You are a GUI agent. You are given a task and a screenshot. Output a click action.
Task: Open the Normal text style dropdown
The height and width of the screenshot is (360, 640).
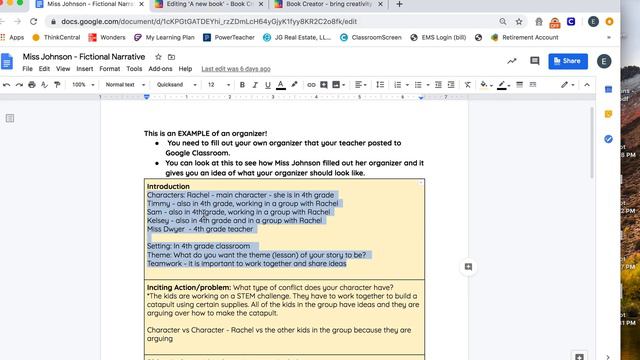(x=125, y=85)
